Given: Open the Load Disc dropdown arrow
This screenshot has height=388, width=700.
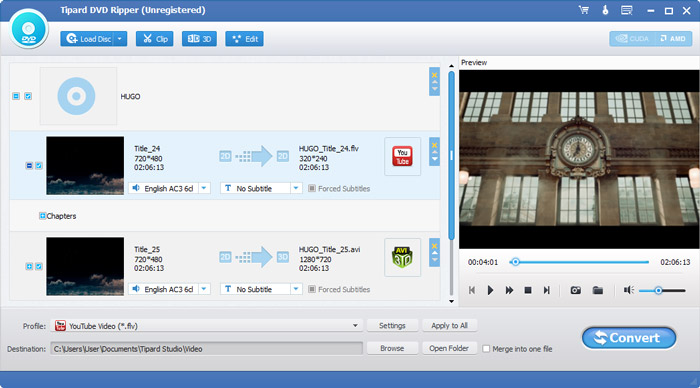Looking at the screenshot, I should pos(120,39).
